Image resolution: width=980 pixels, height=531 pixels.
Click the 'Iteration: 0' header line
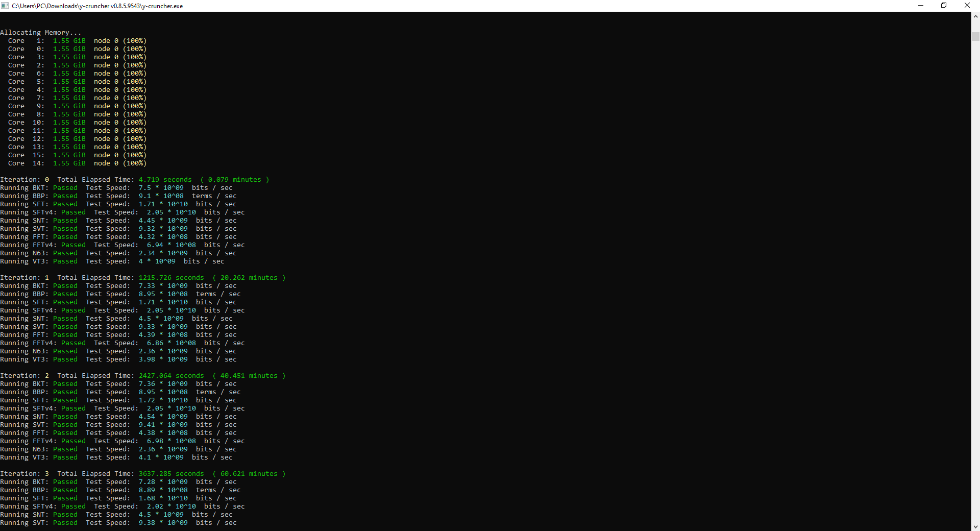135,180
